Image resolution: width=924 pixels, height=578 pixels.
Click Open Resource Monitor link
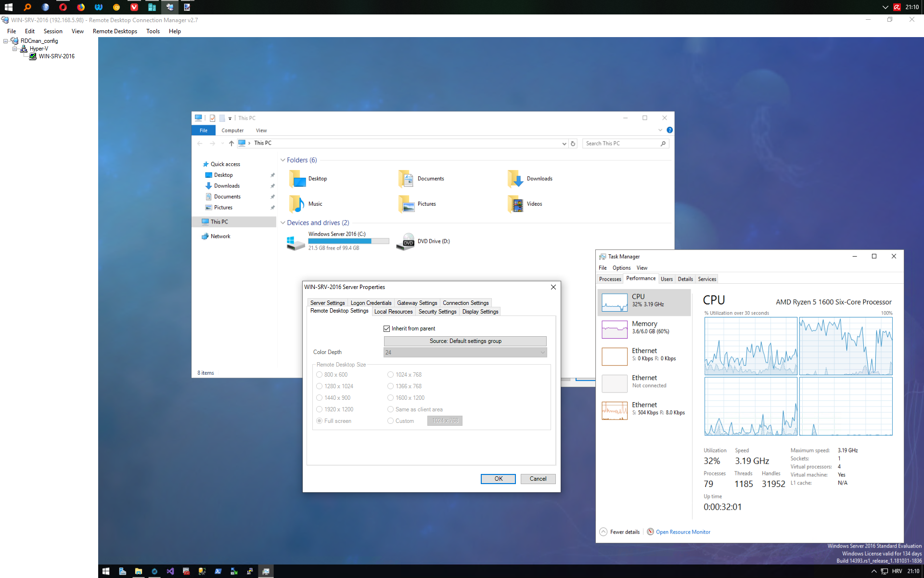pyautogui.click(x=683, y=532)
